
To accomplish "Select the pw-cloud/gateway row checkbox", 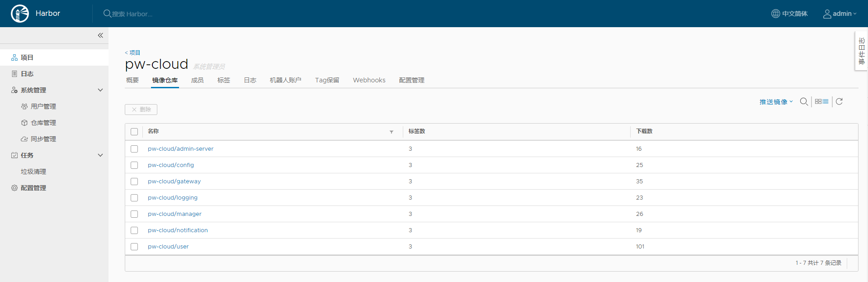I will [x=134, y=182].
